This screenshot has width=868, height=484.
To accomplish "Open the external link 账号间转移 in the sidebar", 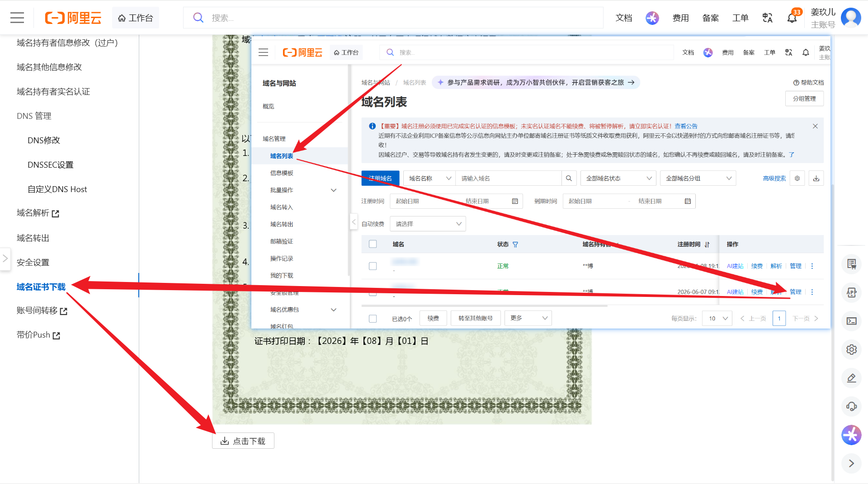I will (x=42, y=311).
